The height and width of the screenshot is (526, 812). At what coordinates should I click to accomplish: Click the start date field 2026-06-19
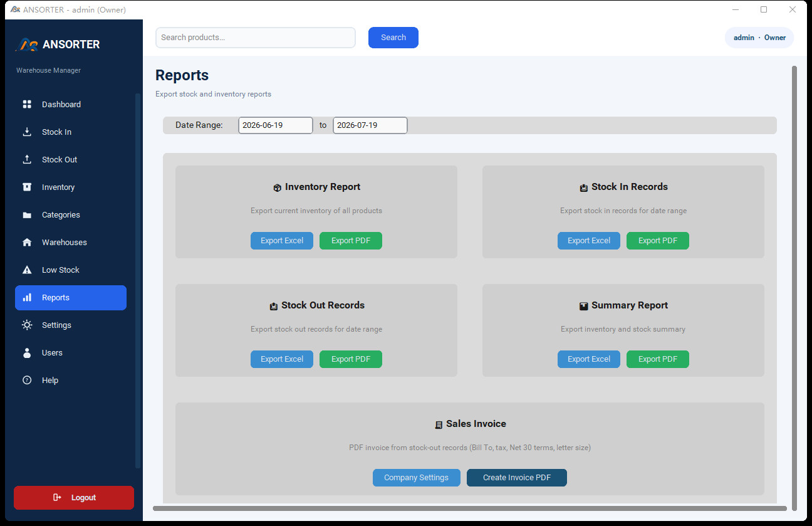coord(276,125)
